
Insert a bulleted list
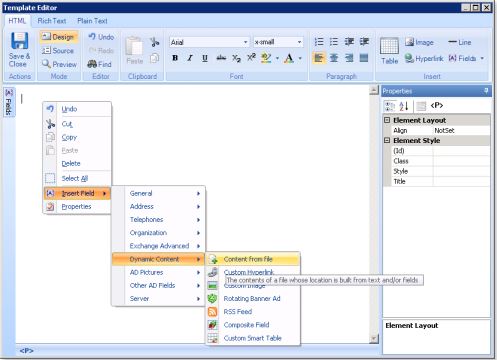coord(334,42)
